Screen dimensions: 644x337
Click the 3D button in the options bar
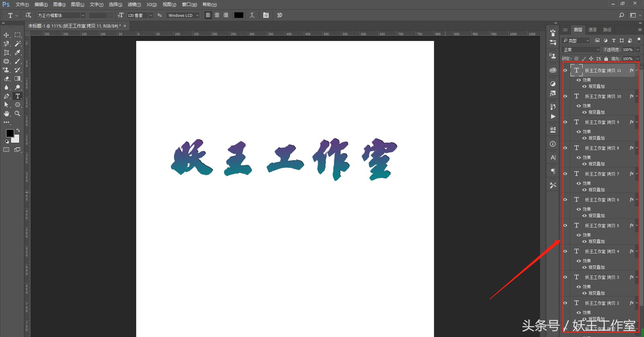click(279, 15)
